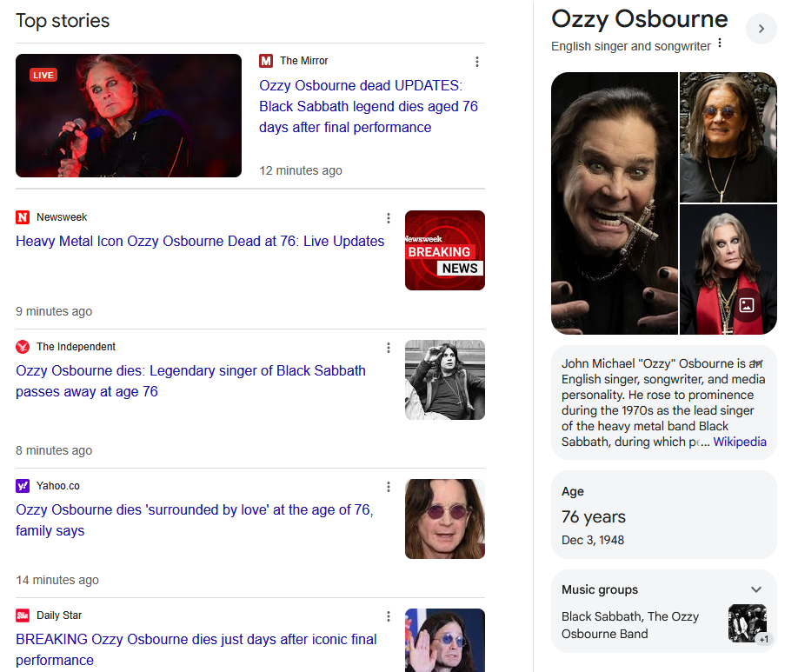Click the Newsweek N favicon
This screenshot has width=798, height=672.
[x=23, y=217]
